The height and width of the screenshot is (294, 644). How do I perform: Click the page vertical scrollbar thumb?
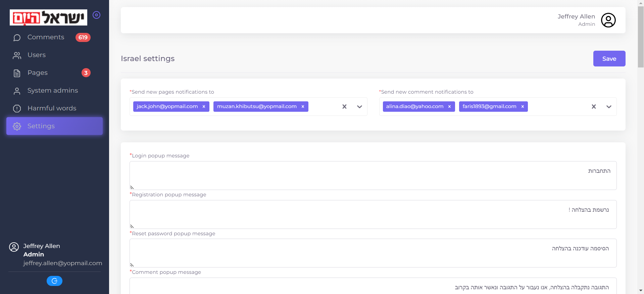coord(641,37)
